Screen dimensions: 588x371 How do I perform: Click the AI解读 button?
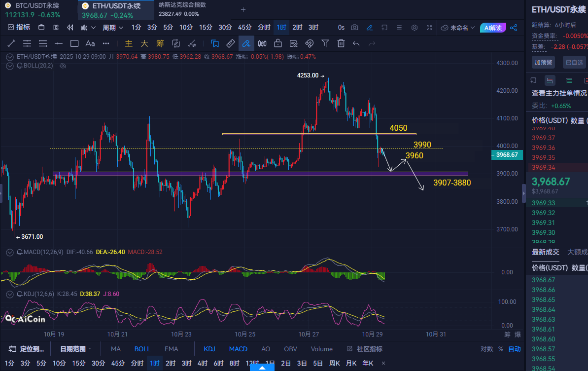coord(493,28)
